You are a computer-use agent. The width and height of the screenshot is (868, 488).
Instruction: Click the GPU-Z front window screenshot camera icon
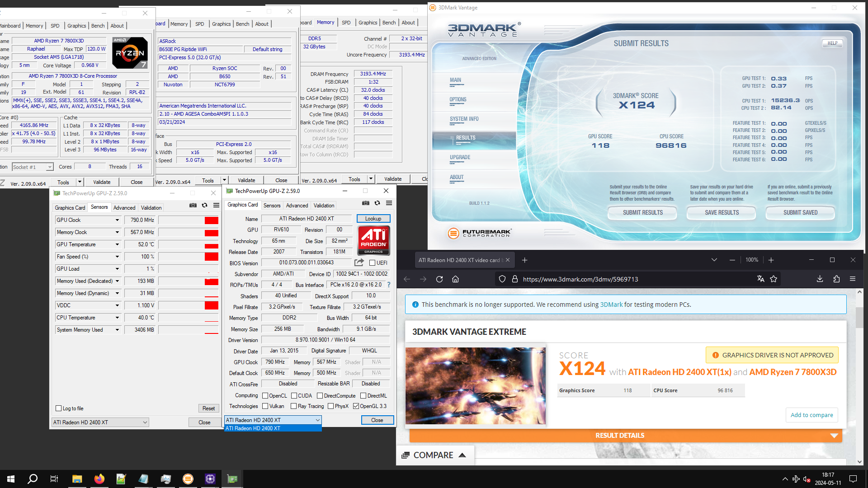click(366, 203)
